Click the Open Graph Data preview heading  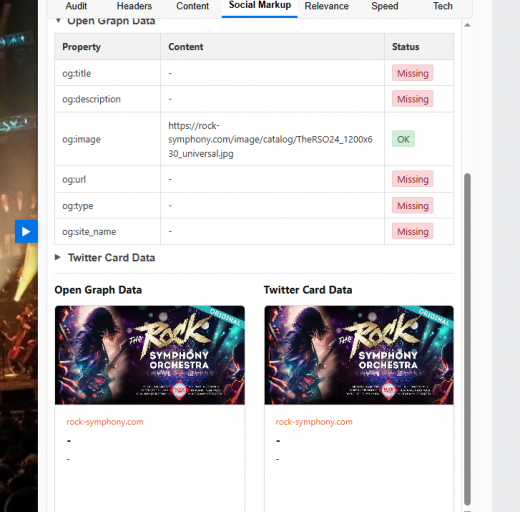pyautogui.click(x=98, y=290)
